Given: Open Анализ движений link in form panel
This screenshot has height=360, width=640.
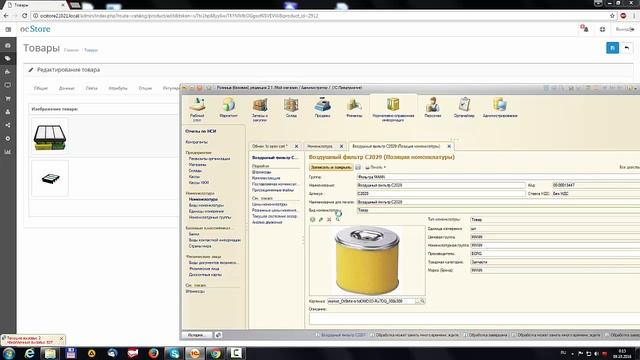Looking at the screenshot, I should [x=267, y=222].
